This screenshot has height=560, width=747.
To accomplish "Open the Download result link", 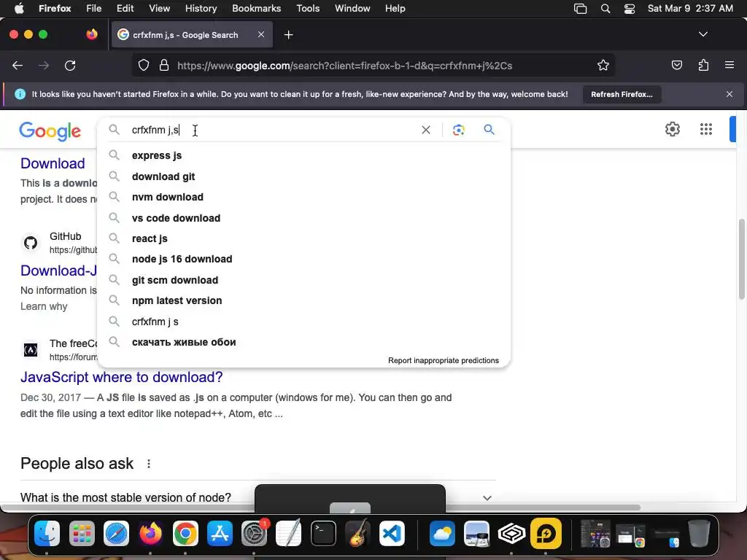I will pos(53,163).
